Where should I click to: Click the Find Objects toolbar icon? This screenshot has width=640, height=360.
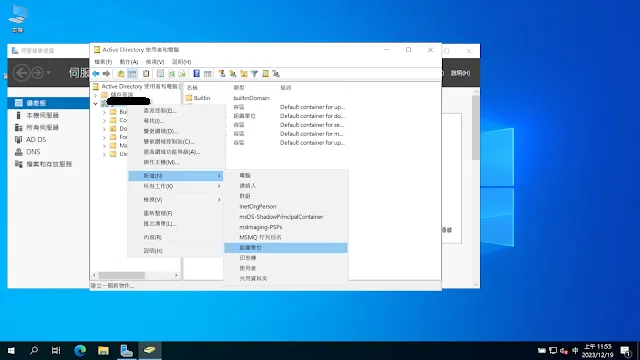(265, 74)
